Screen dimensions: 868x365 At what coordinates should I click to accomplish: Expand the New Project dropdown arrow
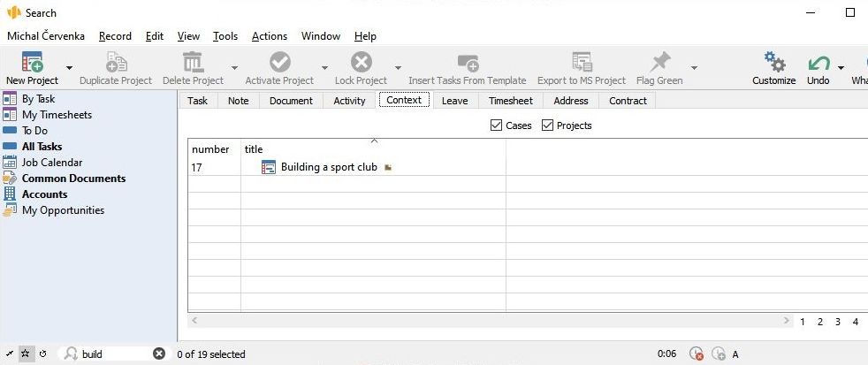pyautogui.click(x=69, y=68)
